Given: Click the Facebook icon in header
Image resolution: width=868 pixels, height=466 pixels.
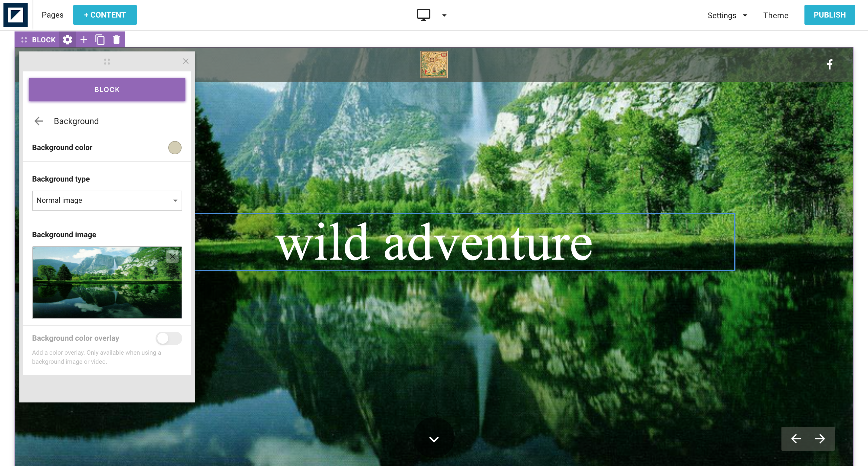Looking at the screenshot, I should 830,64.
